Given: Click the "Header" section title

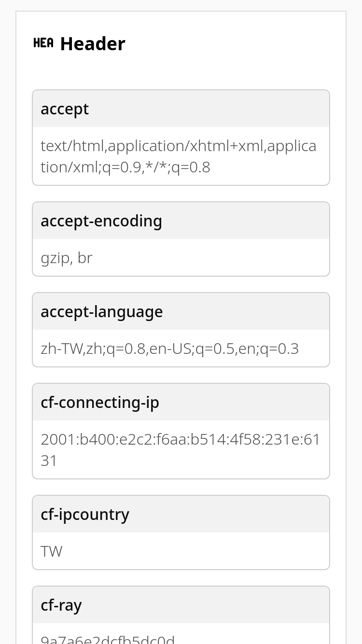Looking at the screenshot, I should (x=92, y=44).
